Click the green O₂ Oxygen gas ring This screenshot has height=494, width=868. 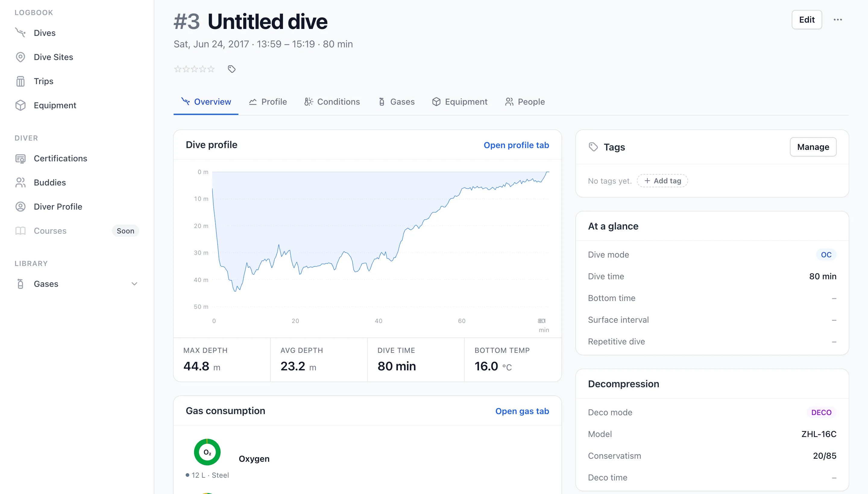[x=207, y=452]
